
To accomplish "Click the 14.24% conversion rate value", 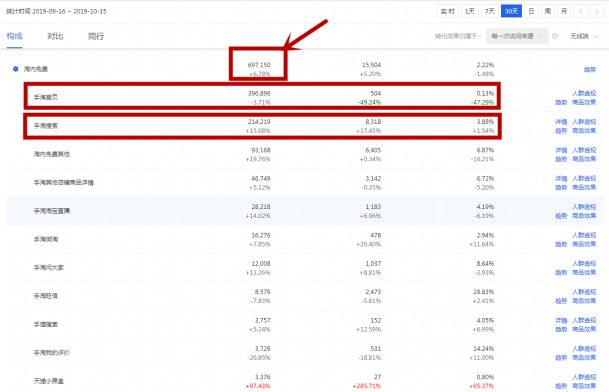I will click(x=484, y=348).
